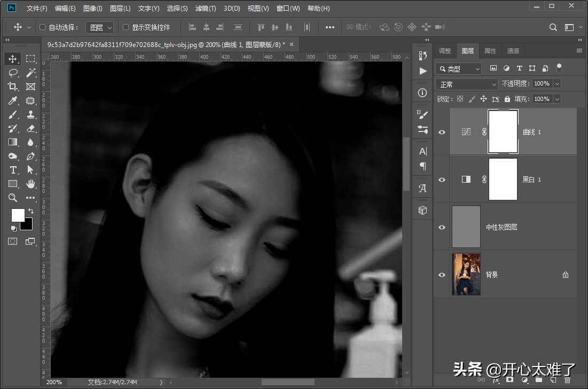This screenshot has height=389, width=588.
Task: Select the Magic Wand tool
Action: point(30,73)
